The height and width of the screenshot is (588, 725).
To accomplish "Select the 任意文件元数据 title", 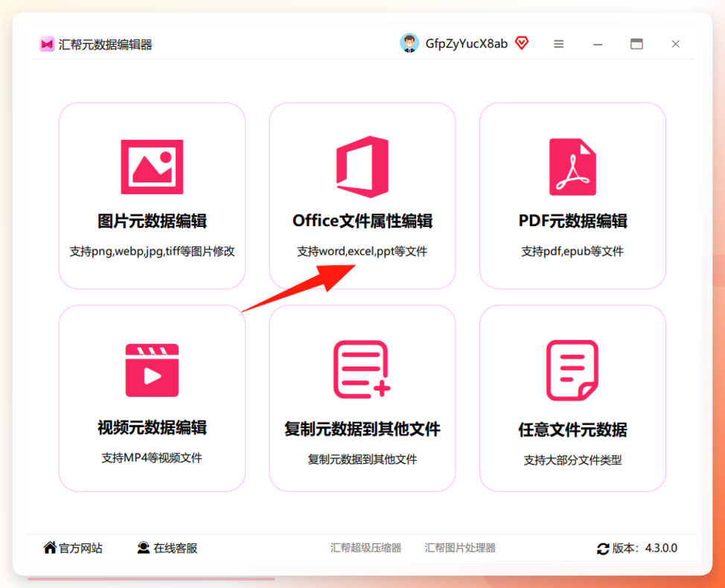I will 572,430.
